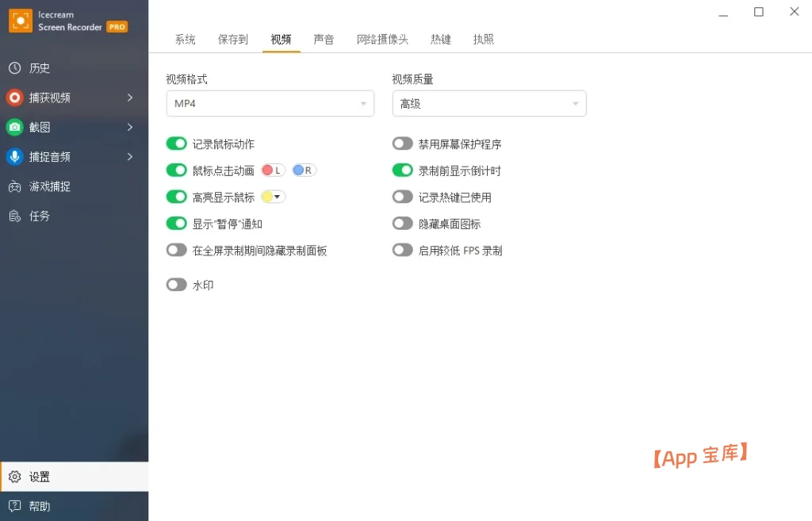The width and height of the screenshot is (812, 521).
Task: Turn on 隐藏桌面图标 hide desktop icons
Action: 402,223
